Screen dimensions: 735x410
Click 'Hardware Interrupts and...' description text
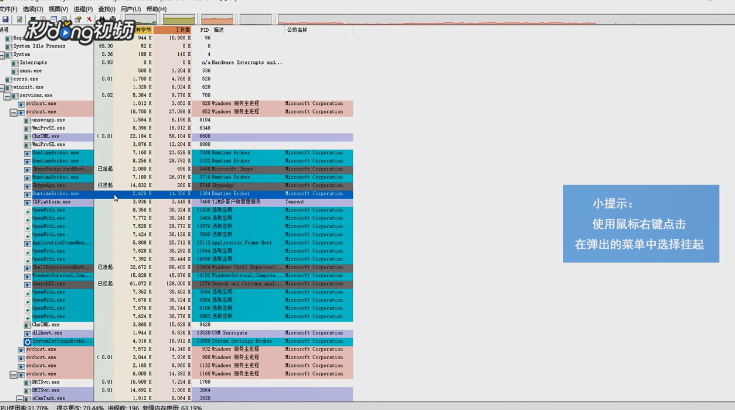[x=247, y=63]
